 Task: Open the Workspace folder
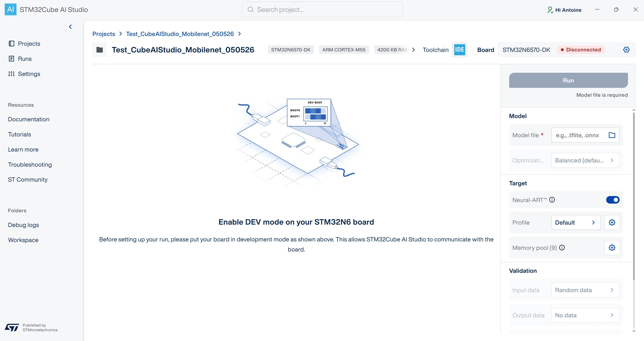(23, 240)
